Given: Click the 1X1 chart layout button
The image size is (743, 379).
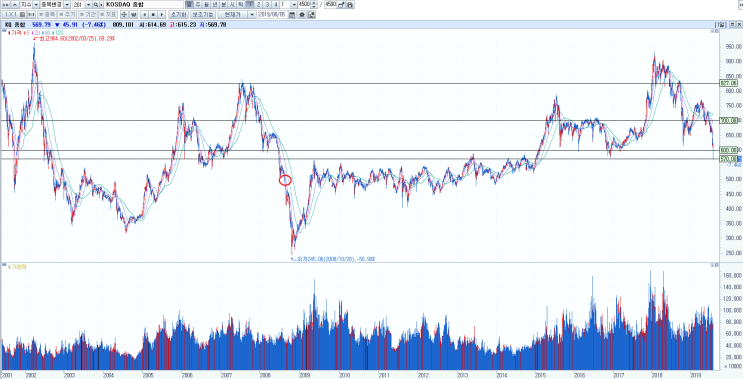Looking at the screenshot, I should pos(14,15).
